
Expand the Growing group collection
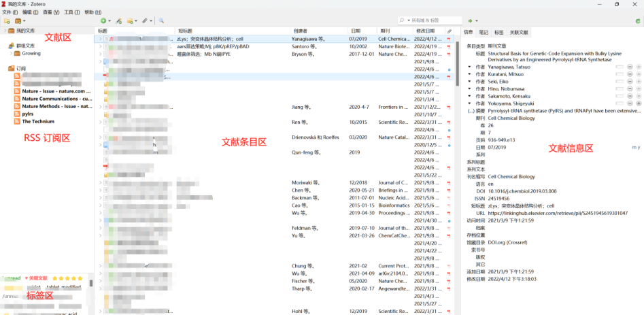point(12,53)
